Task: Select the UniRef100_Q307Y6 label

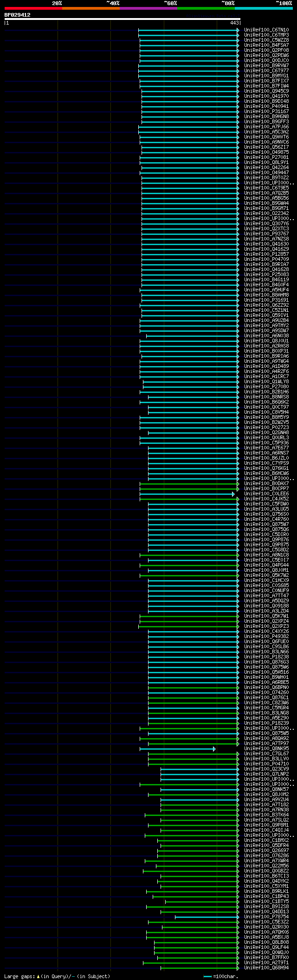Action: [x=266, y=224]
